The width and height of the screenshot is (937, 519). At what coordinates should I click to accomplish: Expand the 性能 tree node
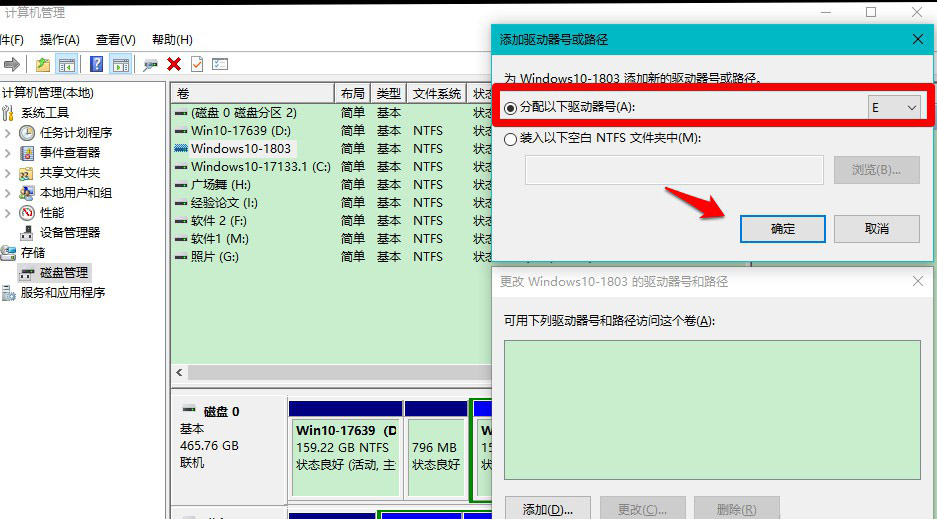tap(9, 213)
